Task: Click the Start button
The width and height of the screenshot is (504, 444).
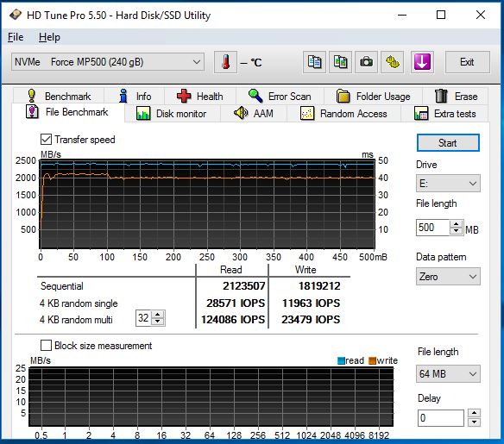Action: point(448,143)
